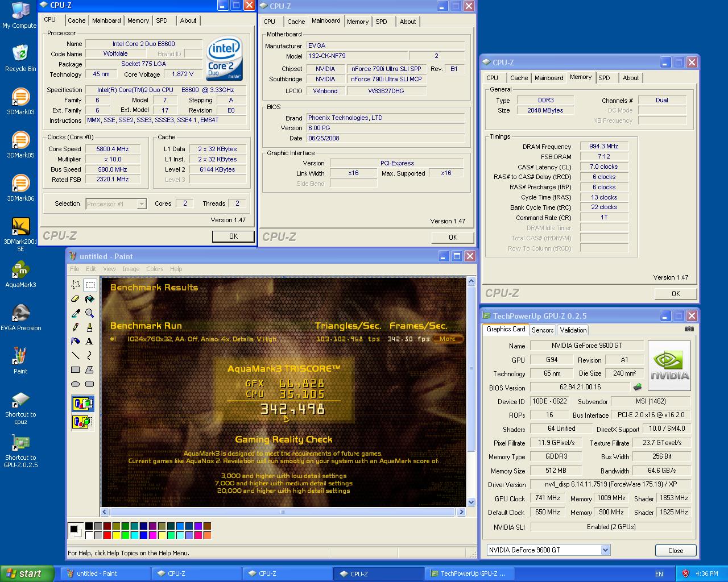The width and height of the screenshot is (728, 582).
Task: Click the GPU-Z screenshot camera icon
Action: 689,329
